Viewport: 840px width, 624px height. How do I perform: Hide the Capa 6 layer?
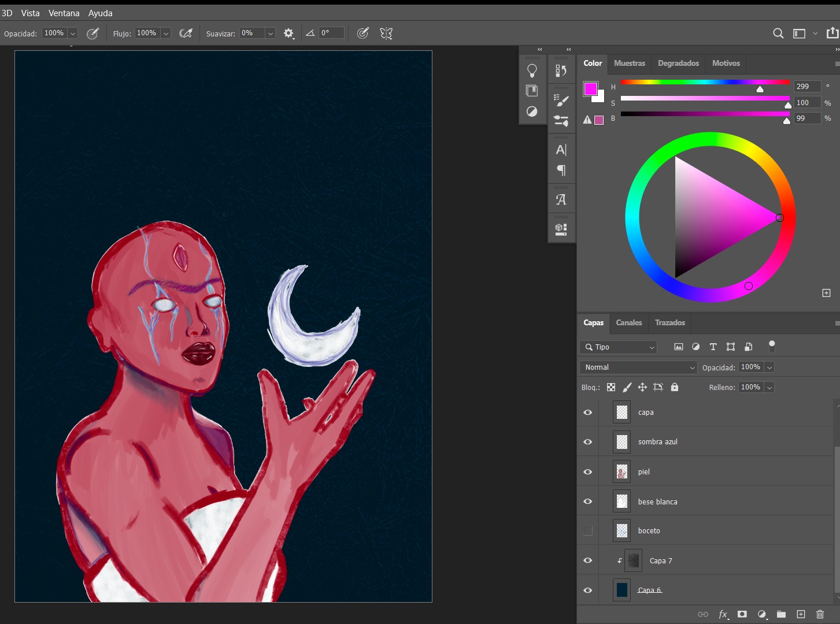(x=588, y=590)
